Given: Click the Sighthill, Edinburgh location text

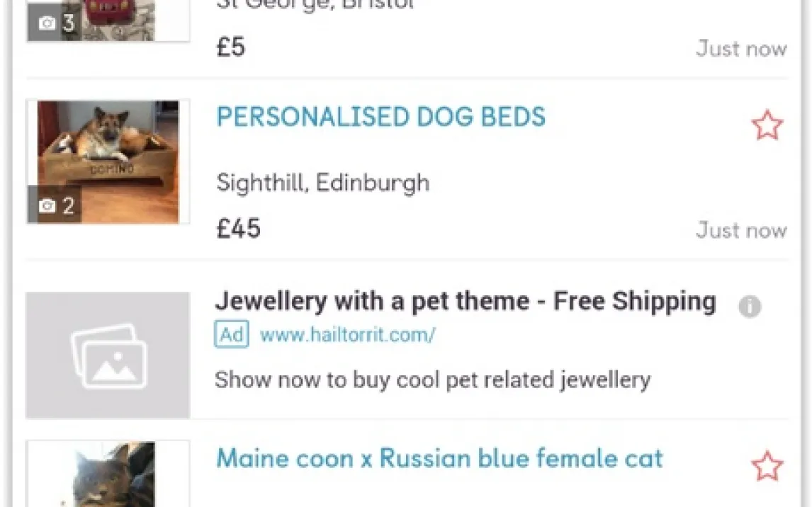Looking at the screenshot, I should pos(323,183).
